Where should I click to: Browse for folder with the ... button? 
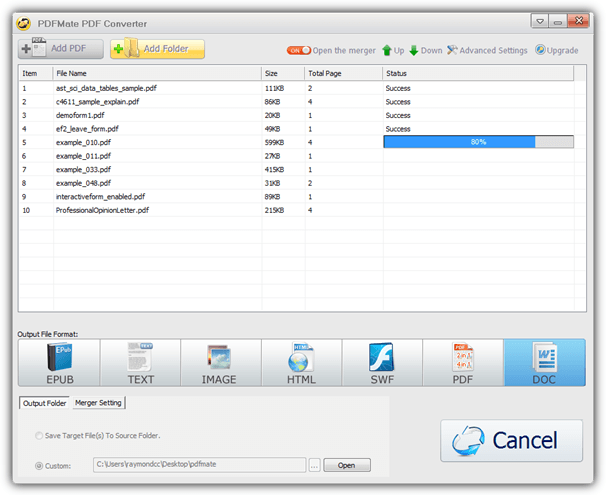point(315,465)
